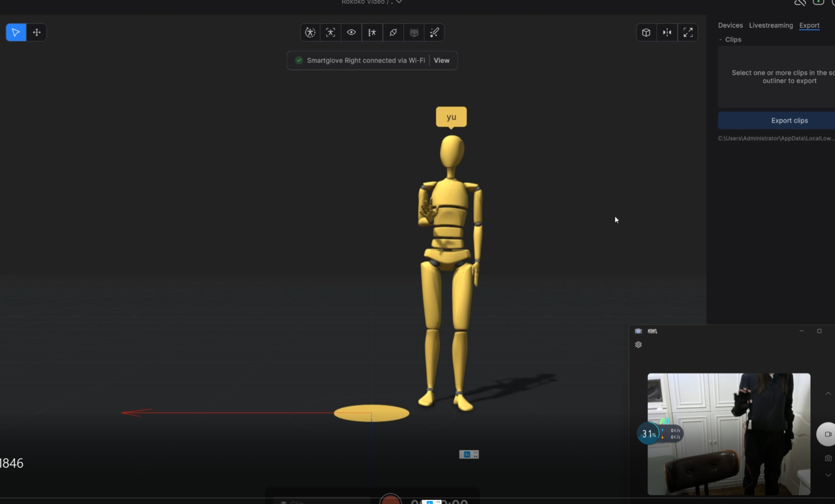Click the camera preview image
This screenshot has width=835, height=504.
pyautogui.click(x=729, y=434)
